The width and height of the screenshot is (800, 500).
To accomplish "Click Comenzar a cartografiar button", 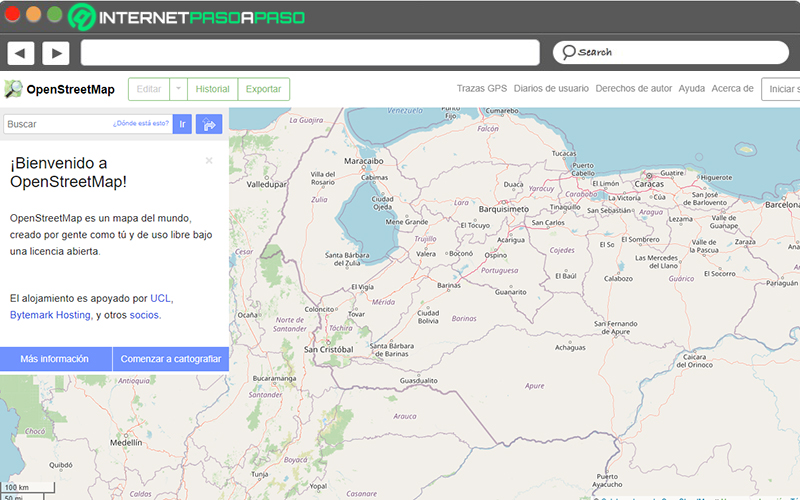I will point(171,359).
